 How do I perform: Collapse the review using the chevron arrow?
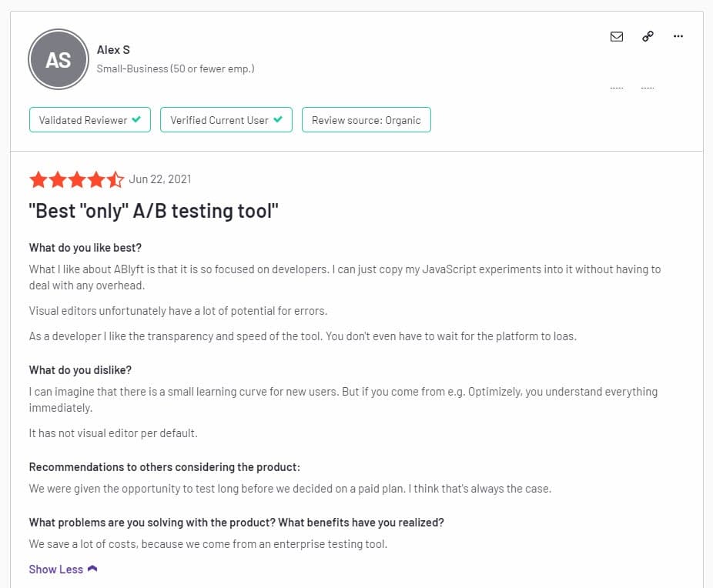click(93, 570)
